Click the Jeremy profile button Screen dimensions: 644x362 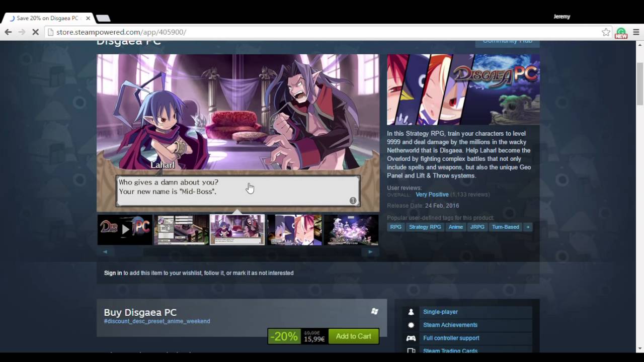[x=562, y=17]
